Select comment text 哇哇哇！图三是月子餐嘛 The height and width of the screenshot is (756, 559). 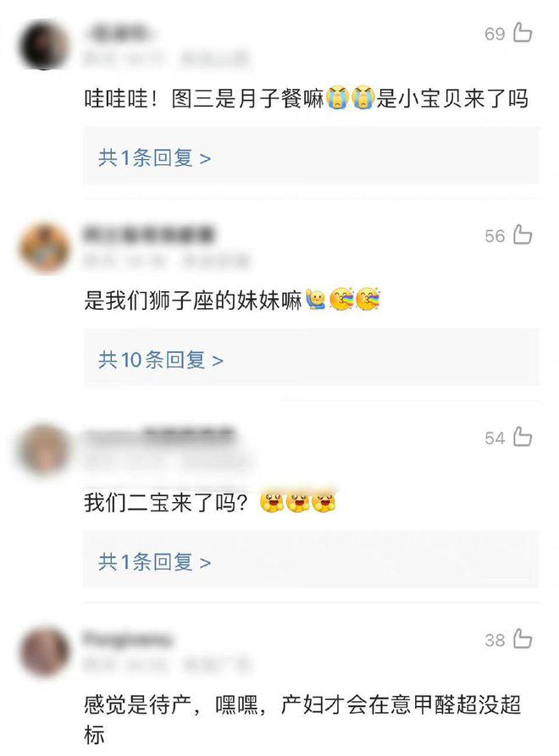pyautogui.click(x=204, y=99)
